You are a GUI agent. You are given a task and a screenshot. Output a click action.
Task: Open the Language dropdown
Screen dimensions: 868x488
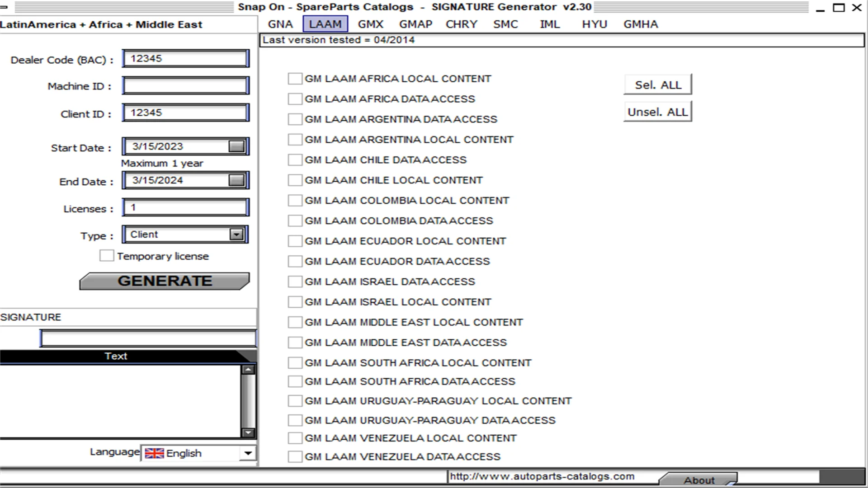pyautogui.click(x=248, y=453)
